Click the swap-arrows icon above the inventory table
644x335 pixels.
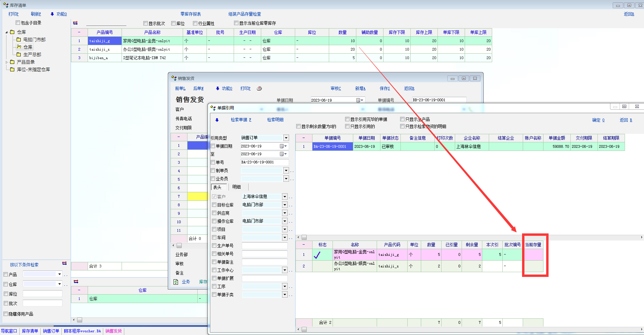pyautogui.click(x=75, y=23)
